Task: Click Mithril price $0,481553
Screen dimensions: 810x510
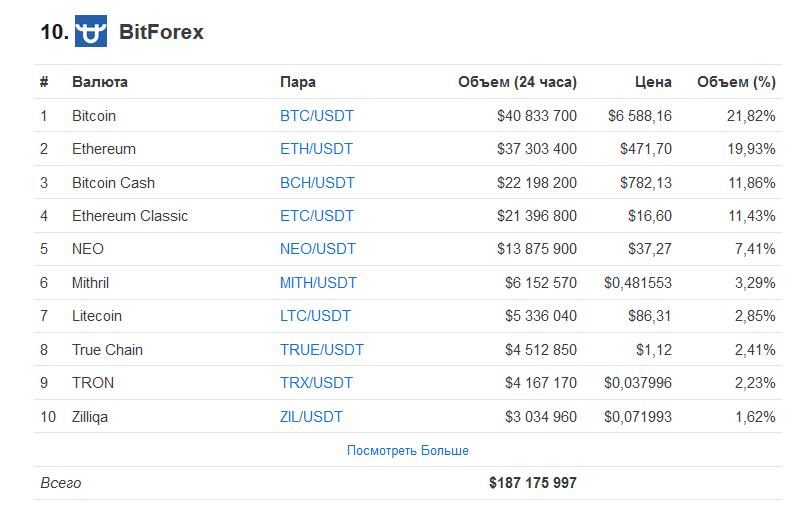Action: pyautogui.click(x=638, y=283)
